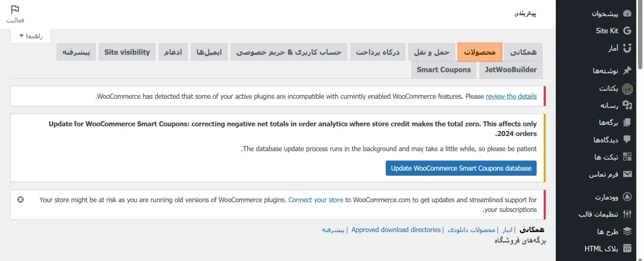Click the Dashboard gauge icon in sidebar
This screenshot has width=644, height=261.
(x=627, y=13)
